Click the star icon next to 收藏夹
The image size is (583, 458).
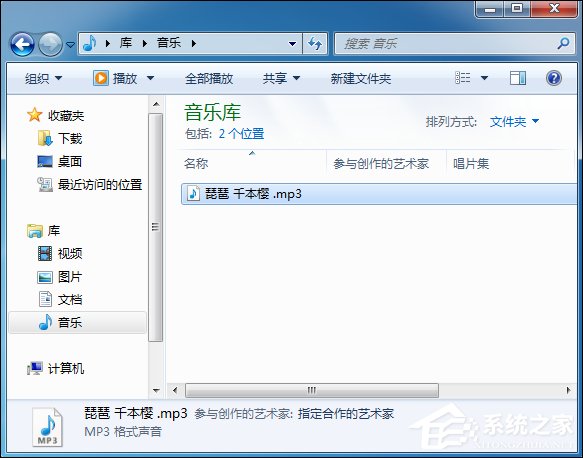point(34,115)
